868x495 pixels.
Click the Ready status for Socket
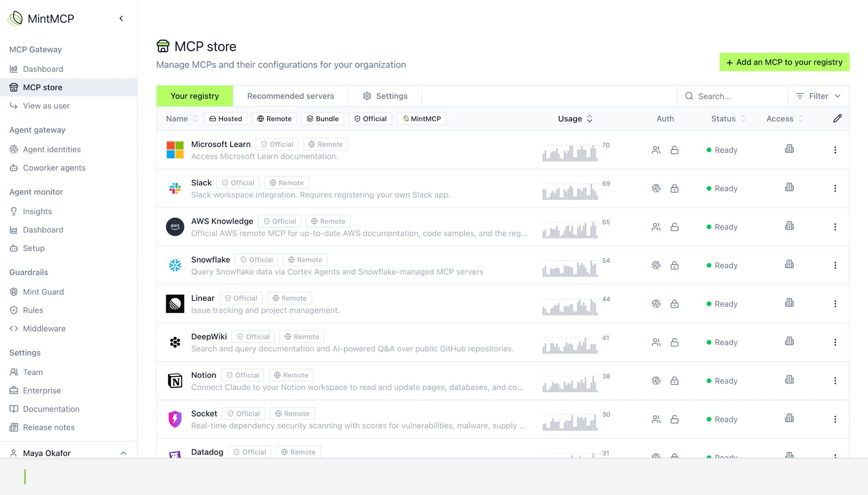coord(722,419)
